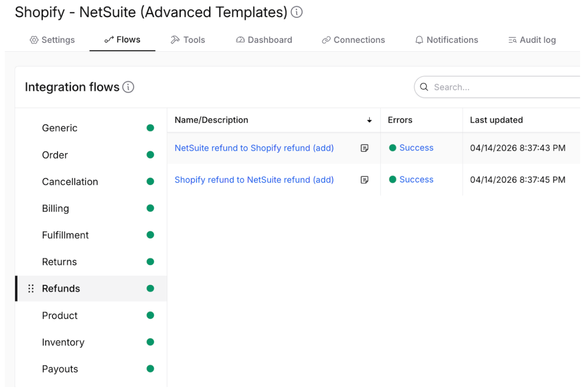
Task: Go to the Dashboard tab
Action: pos(264,40)
